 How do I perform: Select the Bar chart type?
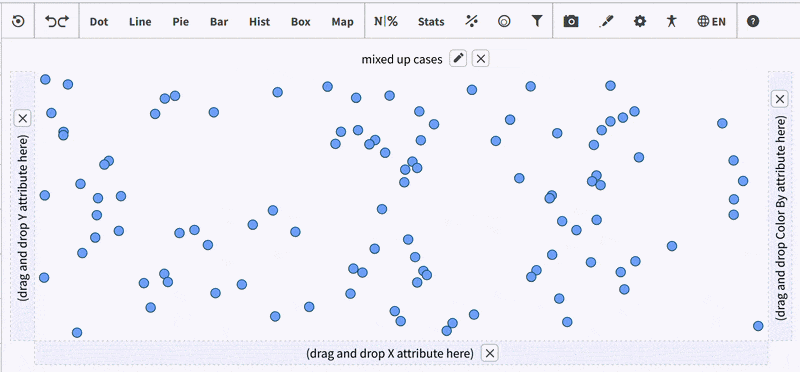click(219, 22)
